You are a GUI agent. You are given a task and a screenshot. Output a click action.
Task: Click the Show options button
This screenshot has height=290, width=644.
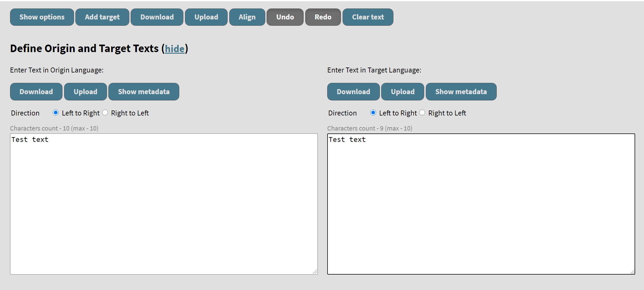[42, 17]
